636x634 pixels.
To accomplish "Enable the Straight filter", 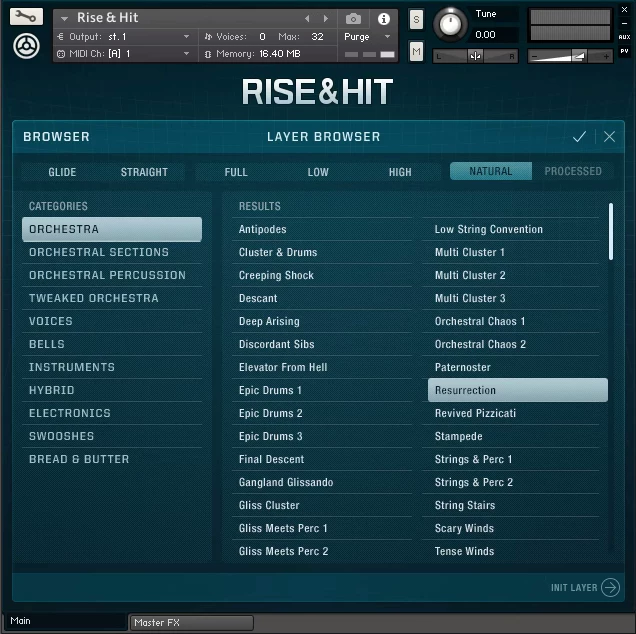I will (x=144, y=172).
